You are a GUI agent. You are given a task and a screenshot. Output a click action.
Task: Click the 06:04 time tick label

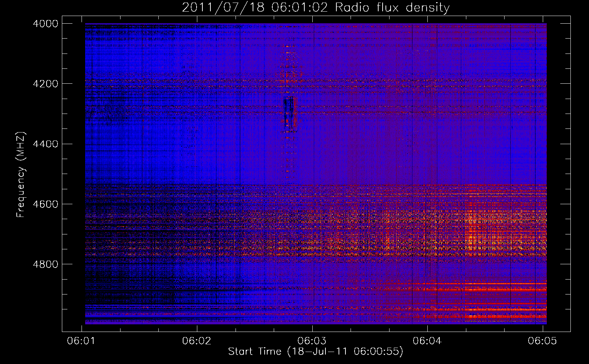[x=427, y=341]
